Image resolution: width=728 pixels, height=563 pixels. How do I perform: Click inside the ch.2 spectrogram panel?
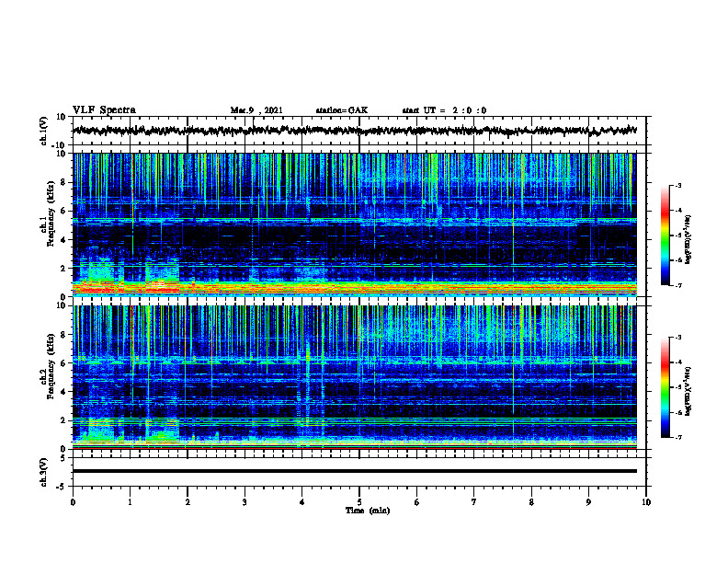tap(355, 377)
